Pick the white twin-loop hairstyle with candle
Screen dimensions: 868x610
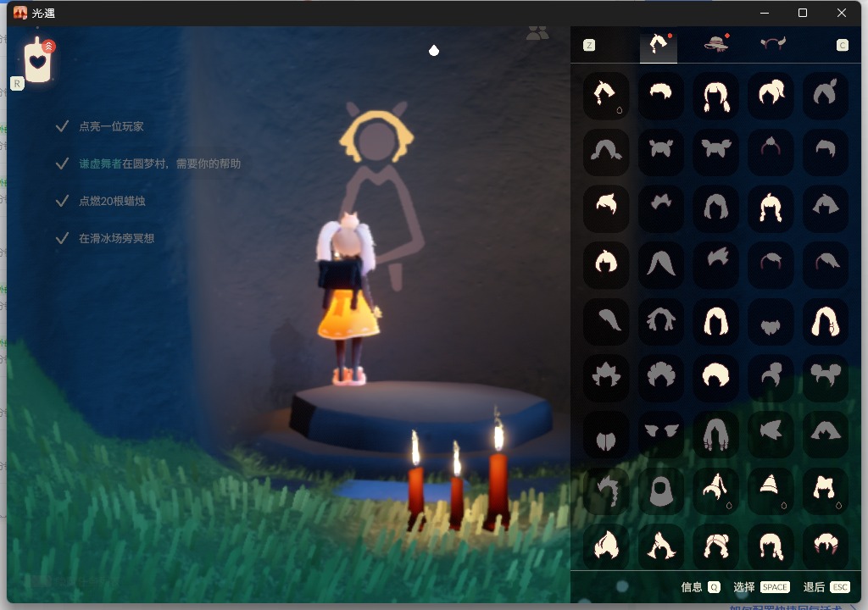tap(826, 491)
